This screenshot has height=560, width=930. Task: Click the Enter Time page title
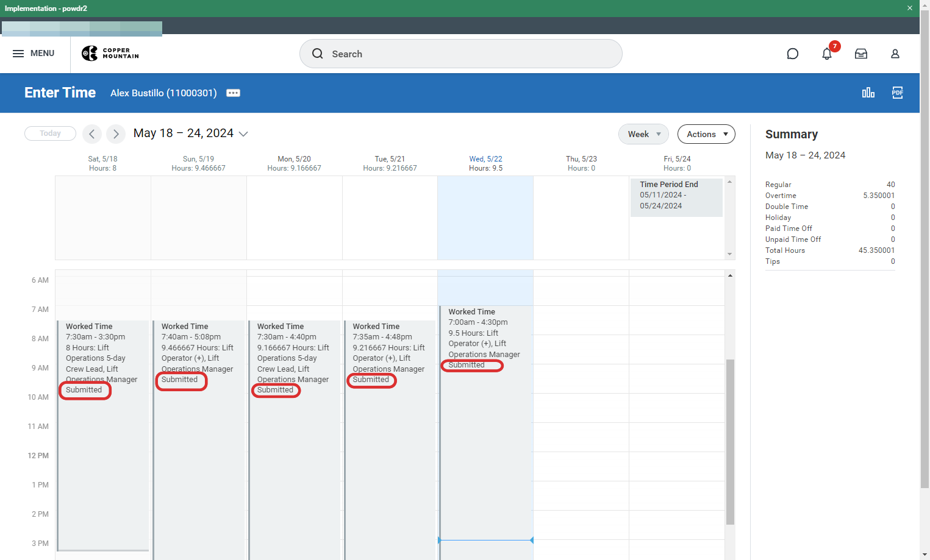pos(60,93)
